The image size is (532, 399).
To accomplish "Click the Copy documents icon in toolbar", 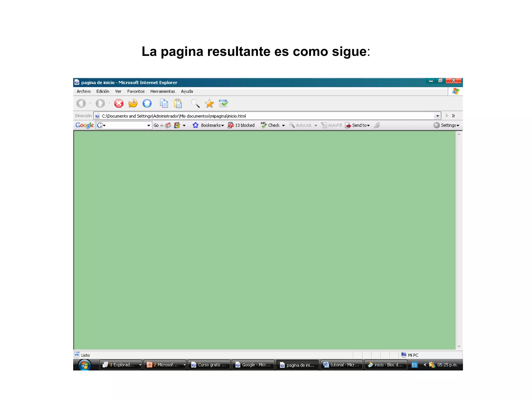I will [164, 103].
